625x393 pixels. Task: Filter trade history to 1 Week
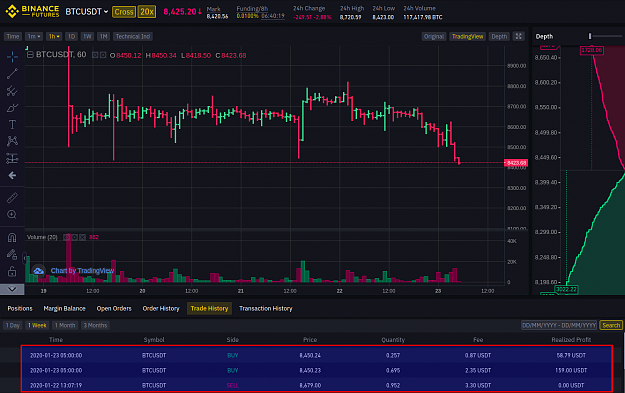pos(37,325)
